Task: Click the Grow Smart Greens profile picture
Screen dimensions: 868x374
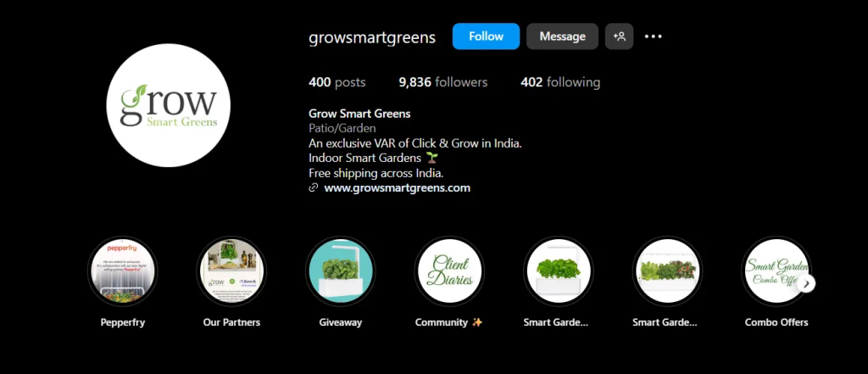Action: pyautogui.click(x=169, y=105)
